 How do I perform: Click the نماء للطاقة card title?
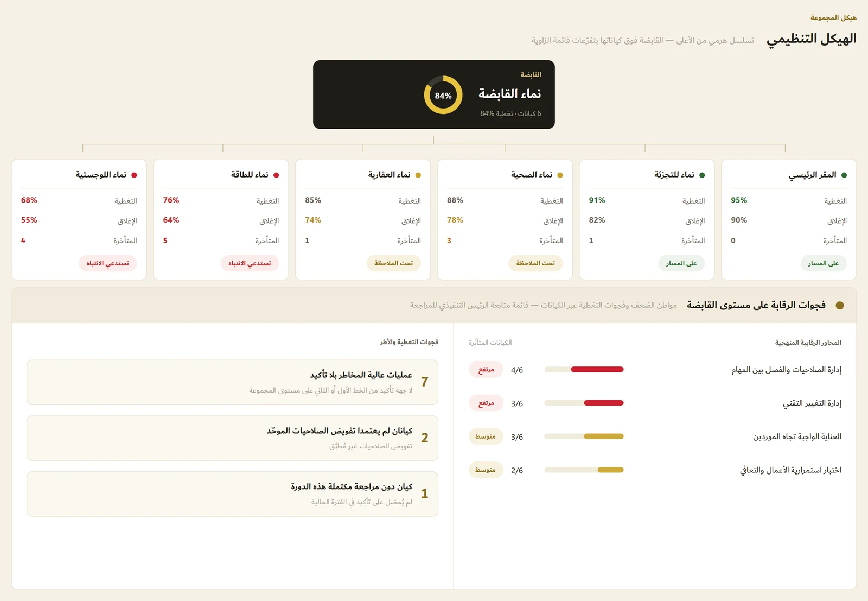click(250, 174)
